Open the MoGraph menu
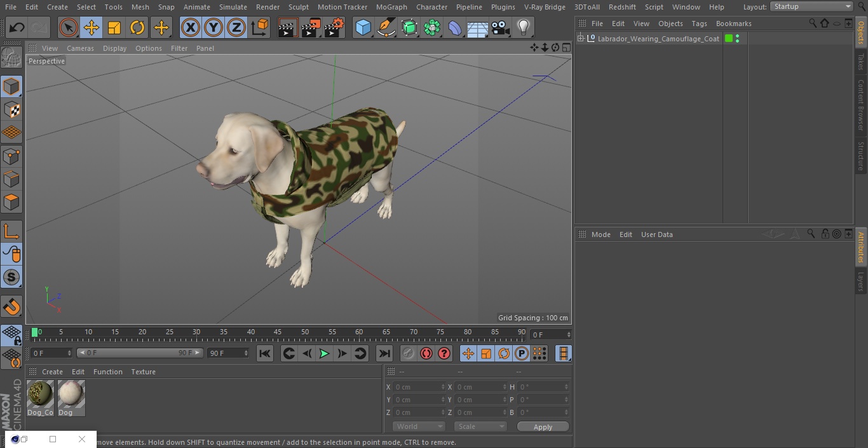The width and height of the screenshot is (868, 448). point(391,7)
